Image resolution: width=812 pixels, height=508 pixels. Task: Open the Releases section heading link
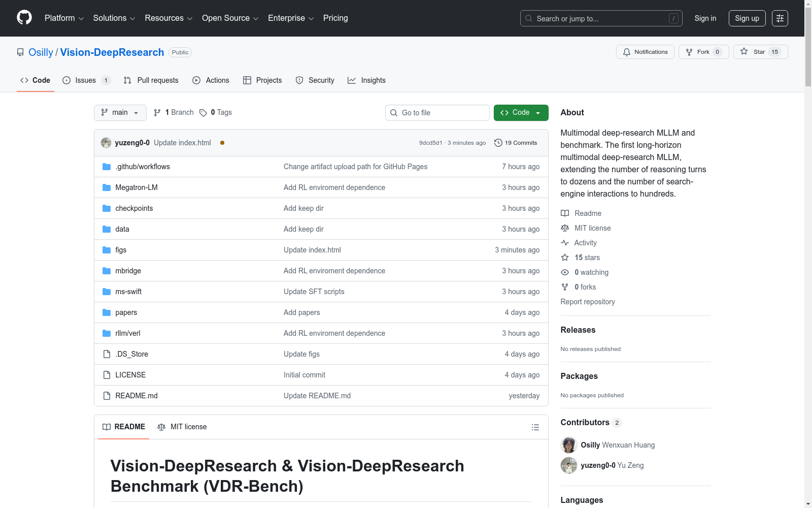click(x=578, y=330)
